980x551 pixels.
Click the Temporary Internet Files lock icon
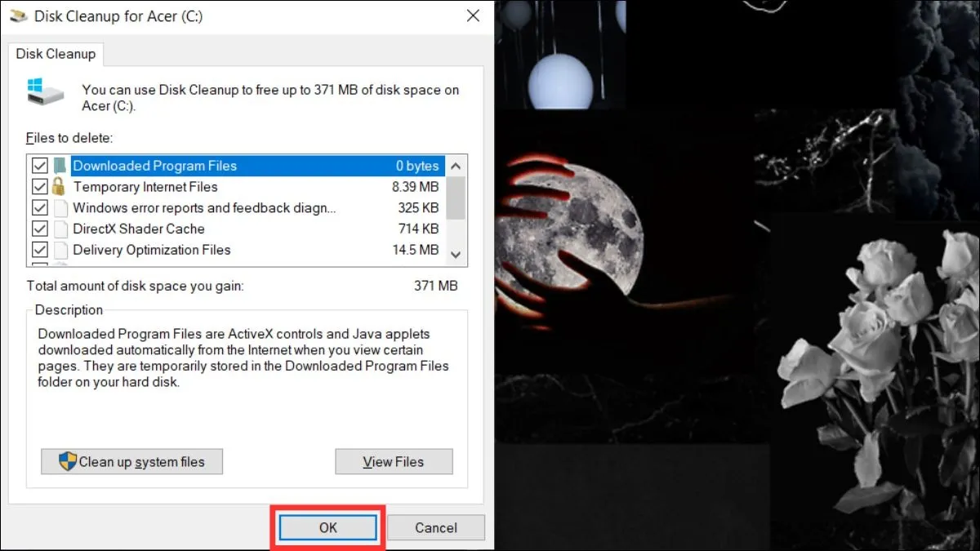[x=60, y=187]
